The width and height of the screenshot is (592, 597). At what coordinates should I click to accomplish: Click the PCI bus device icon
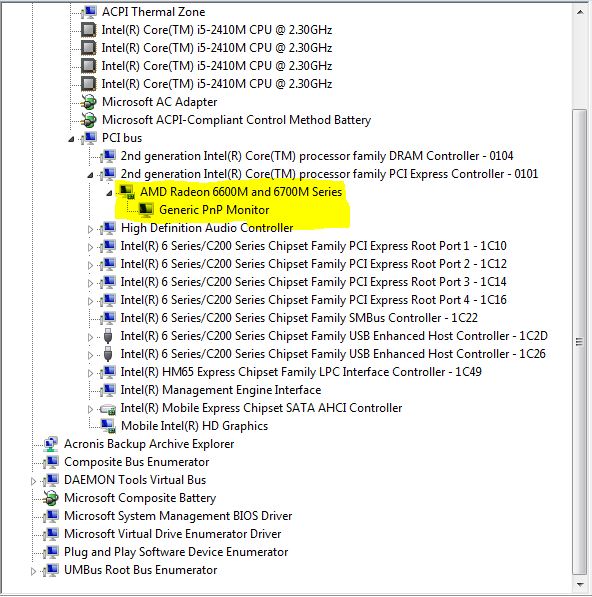pos(89,138)
